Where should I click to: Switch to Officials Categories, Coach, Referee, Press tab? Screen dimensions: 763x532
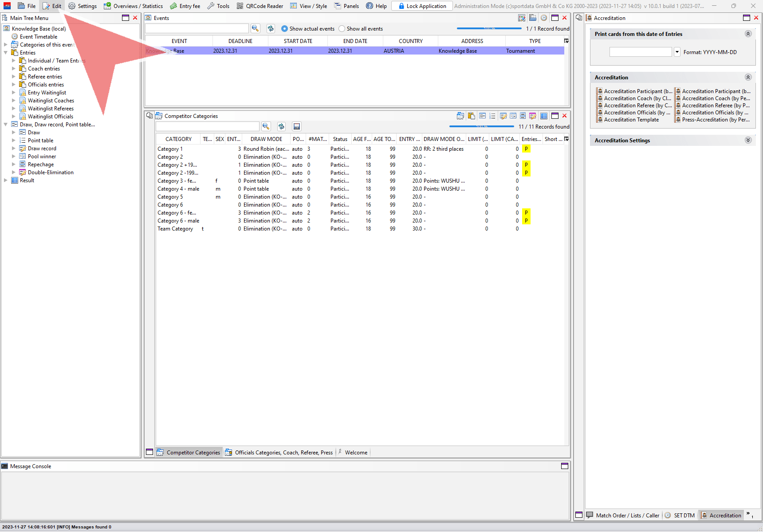pyautogui.click(x=279, y=452)
